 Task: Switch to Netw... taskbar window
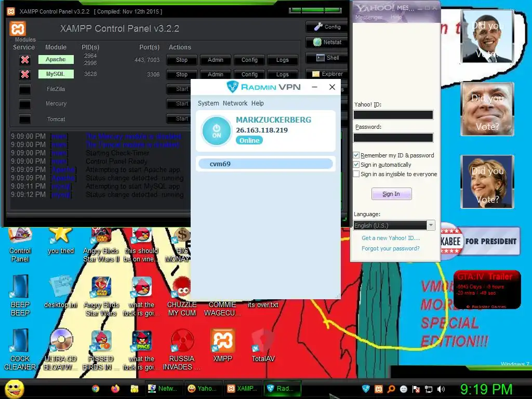164,389
